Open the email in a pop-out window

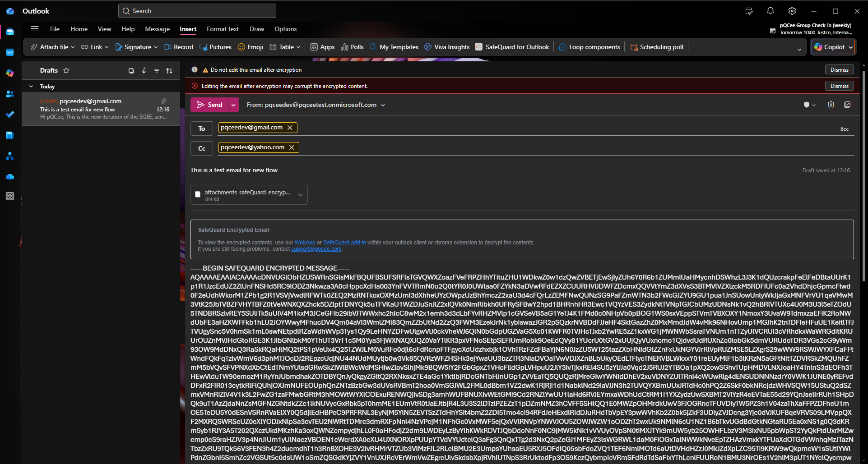(x=847, y=104)
